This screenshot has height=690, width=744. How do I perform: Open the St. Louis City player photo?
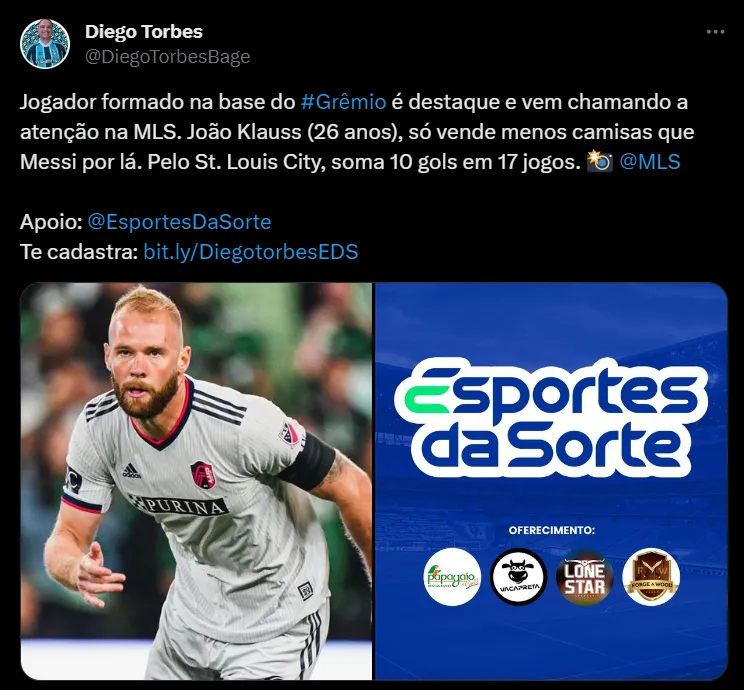tap(196, 481)
